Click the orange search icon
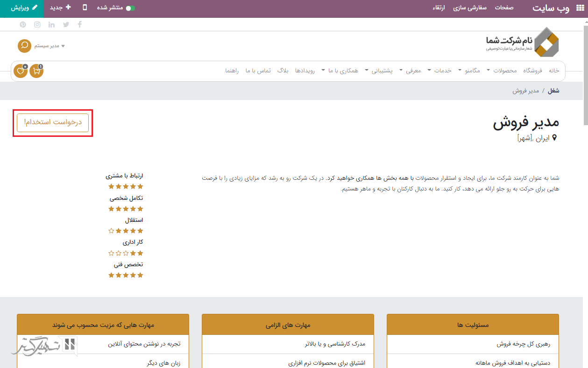The width and height of the screenshot is (588, 368). point(24,46)
